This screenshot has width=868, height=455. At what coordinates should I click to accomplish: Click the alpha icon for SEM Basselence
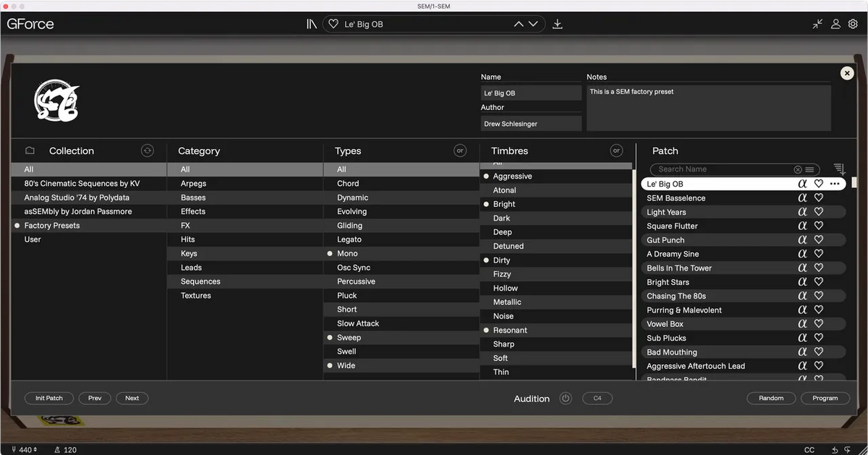point(802,197)
